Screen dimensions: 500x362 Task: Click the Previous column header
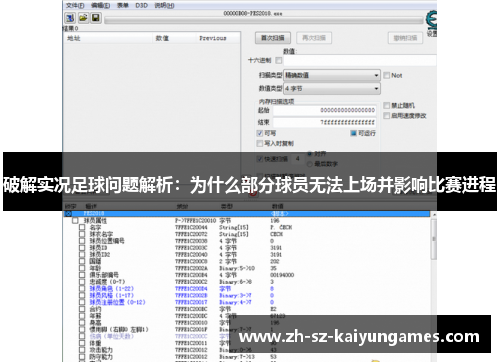pyautogui.click(x=218, y=38)
